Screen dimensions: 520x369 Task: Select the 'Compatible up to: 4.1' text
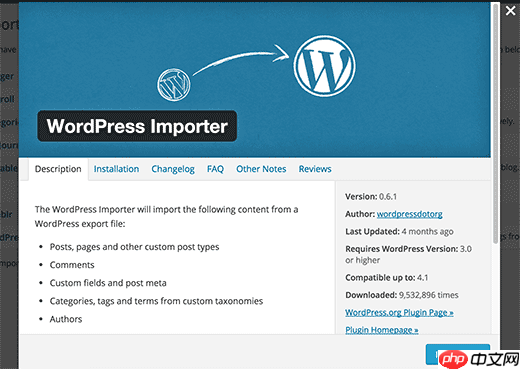coord(387,278)
